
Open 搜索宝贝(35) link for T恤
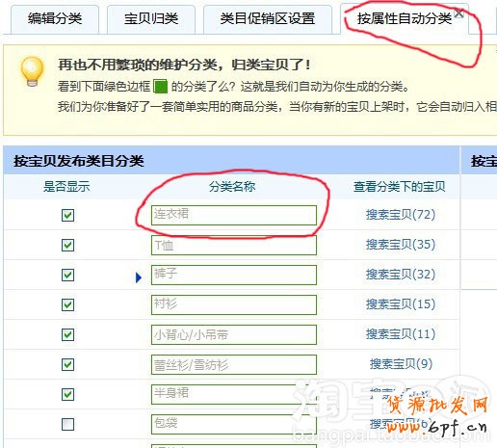(x=401, y=245)
